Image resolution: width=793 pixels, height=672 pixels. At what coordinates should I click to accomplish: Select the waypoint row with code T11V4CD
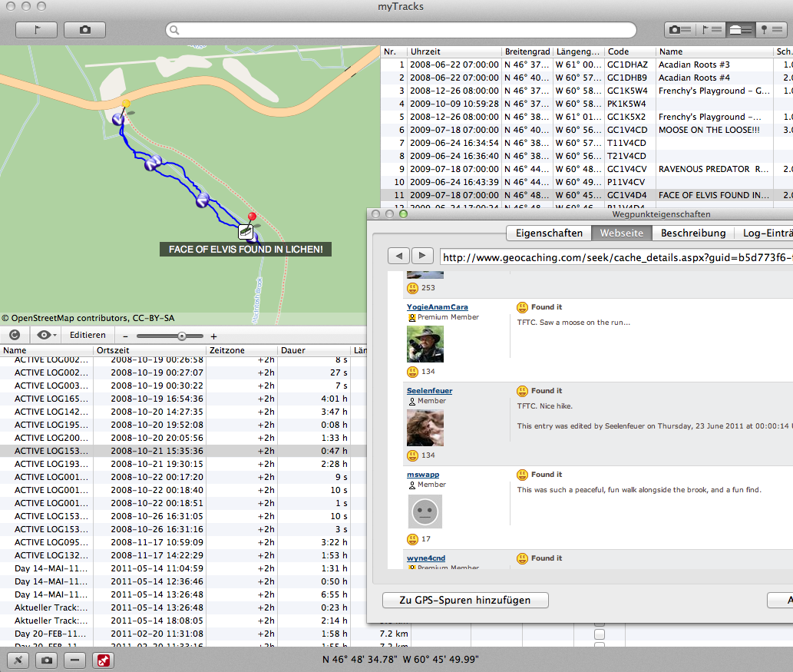(586, 143)
